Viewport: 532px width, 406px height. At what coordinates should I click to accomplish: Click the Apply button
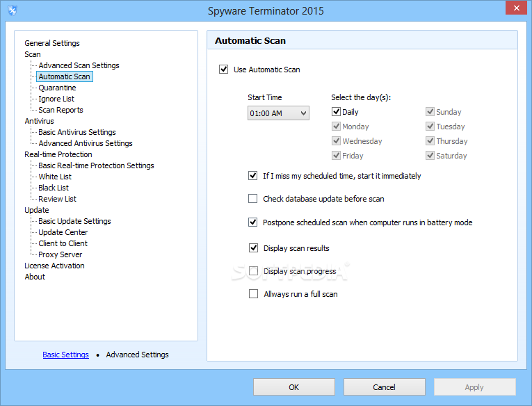coord(474,387)
